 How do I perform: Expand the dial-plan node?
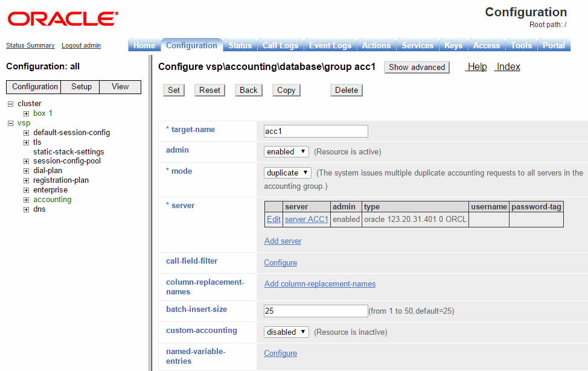click(x=26, y=171)
